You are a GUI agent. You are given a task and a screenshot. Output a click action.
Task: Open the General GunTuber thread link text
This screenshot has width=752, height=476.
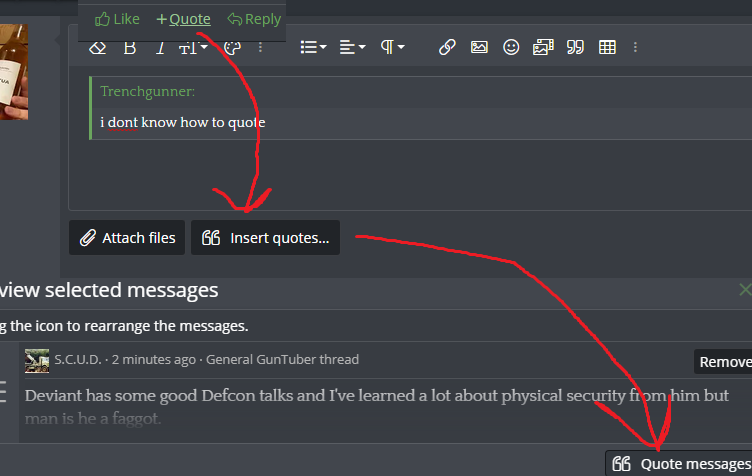click(282, 360)
